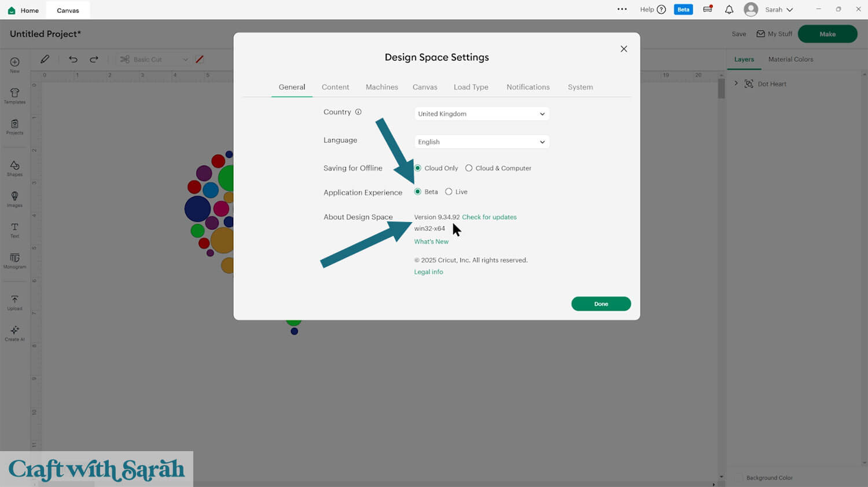Click the Sarah profile avatar
Image resolution: width=868 pixels, height=487 pixels.
751,9
